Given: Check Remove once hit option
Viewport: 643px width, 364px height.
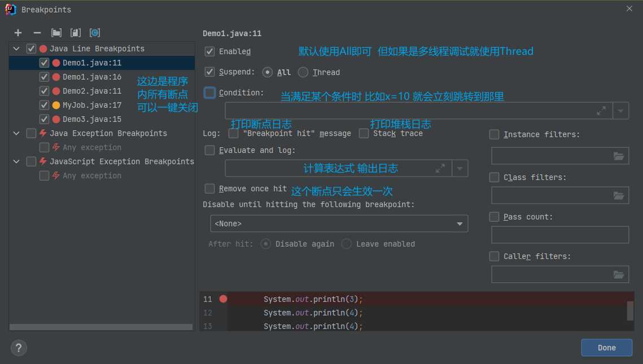Looking at the screenshot, I should (x=209, y=188).
